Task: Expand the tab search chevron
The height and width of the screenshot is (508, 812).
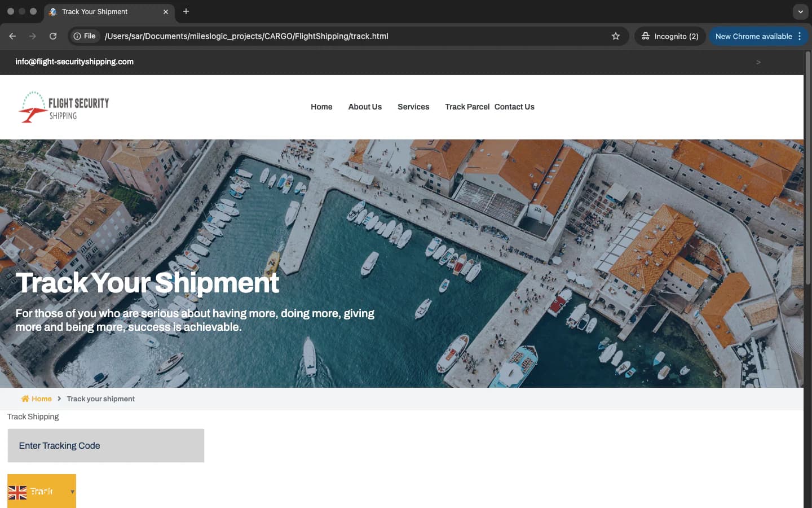Action: coord(800,11)
